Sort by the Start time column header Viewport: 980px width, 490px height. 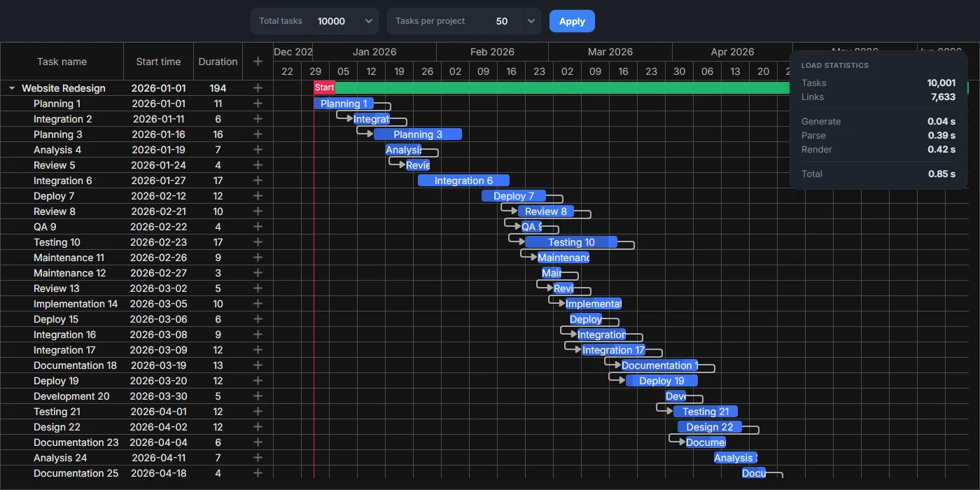pyautogui.click(x=158, y=62)
